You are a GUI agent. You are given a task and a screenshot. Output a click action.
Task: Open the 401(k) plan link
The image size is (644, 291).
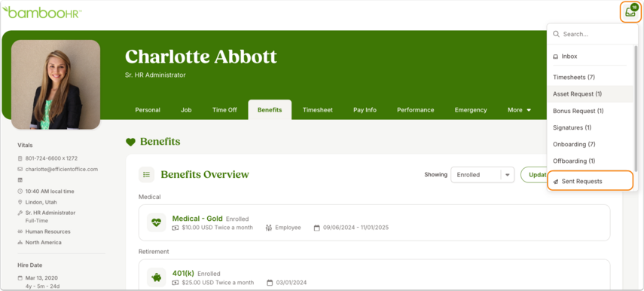pyautogui.click(x=183, y=274)
